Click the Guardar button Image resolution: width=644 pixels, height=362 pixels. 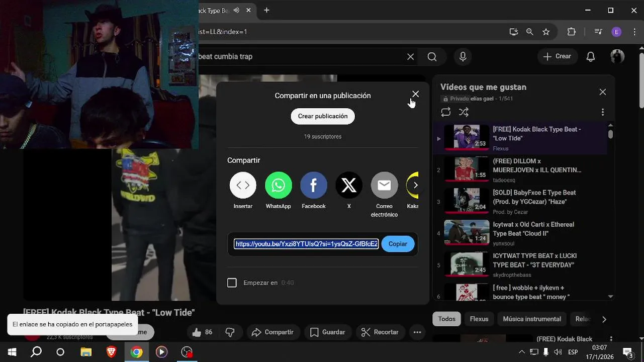point(328,332)
